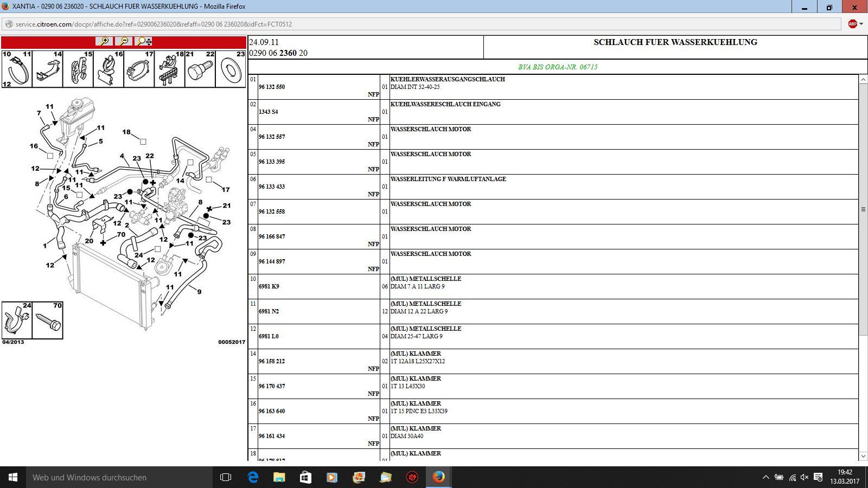Screen dimensions: 868x488
Task: Click the 'DIAM 12 A 22 LARG 9' text
Action: click(x=419, y=311)
